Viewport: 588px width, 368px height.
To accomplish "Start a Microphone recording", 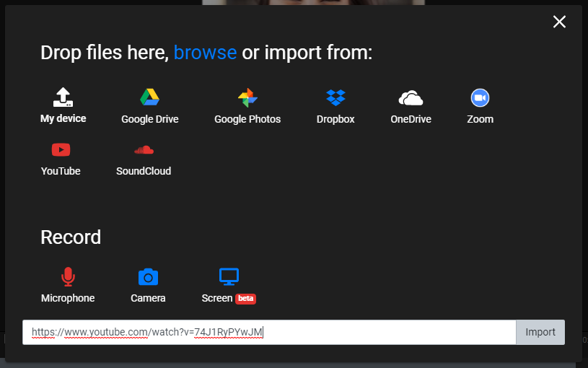I will 68,285.
